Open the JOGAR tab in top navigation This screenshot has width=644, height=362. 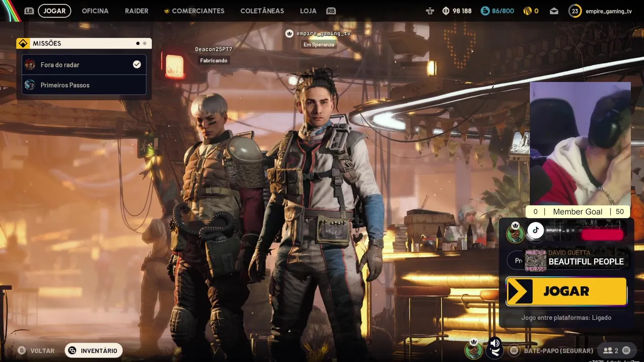(x=54, y=11)
